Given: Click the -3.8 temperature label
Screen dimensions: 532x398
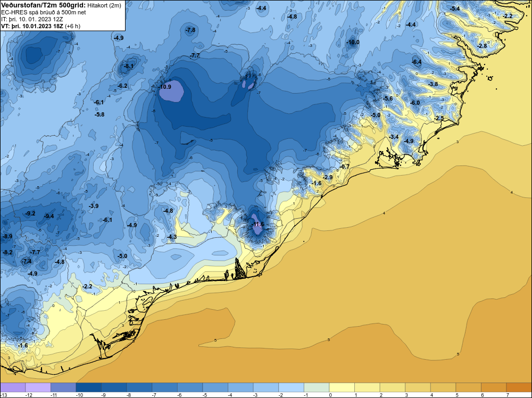Looking at the screenshot, I should (x=433, y=84).
